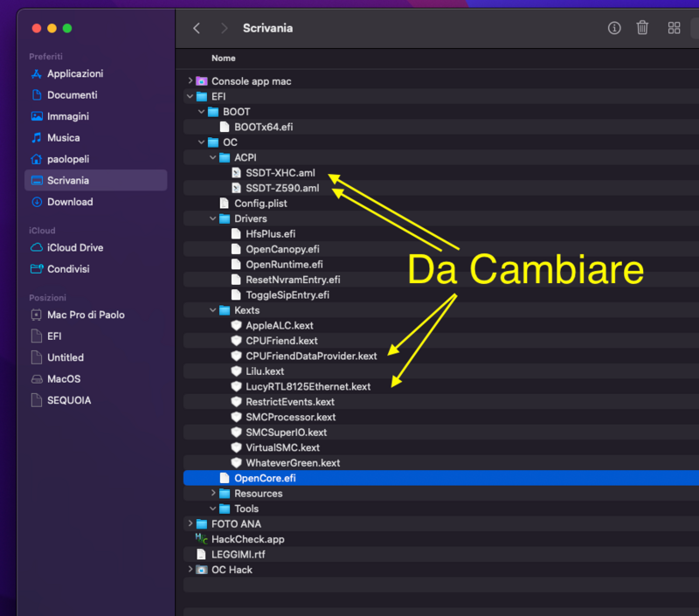Expand the Console app mac folder
This screenshot has width=699, height=616.
coord(190,80)
